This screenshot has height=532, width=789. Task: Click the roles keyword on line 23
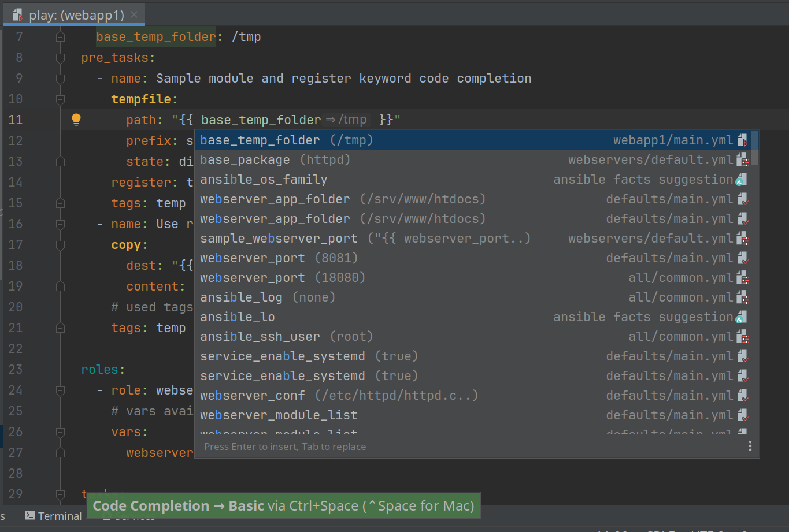(x=99, y=370)
